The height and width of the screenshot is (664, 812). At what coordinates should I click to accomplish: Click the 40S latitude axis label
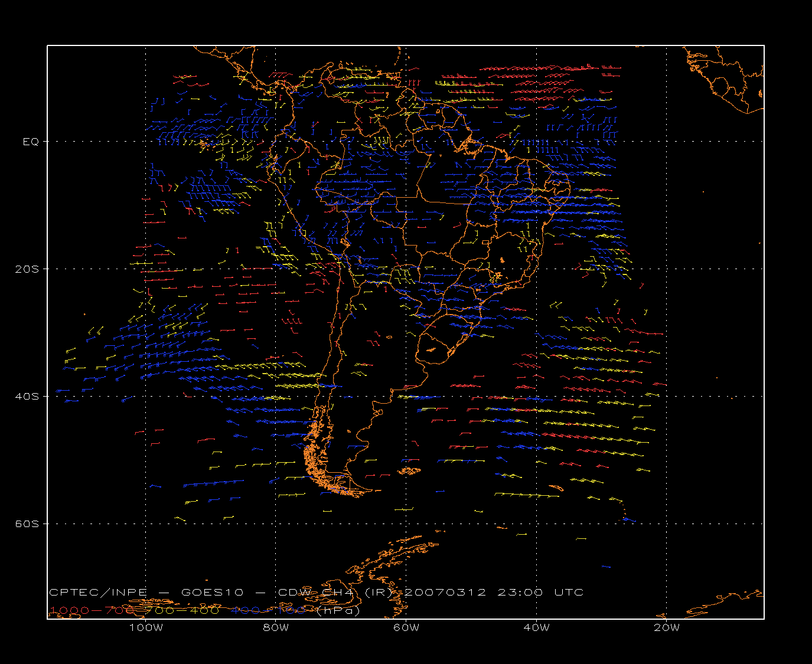tap(27, 397)
